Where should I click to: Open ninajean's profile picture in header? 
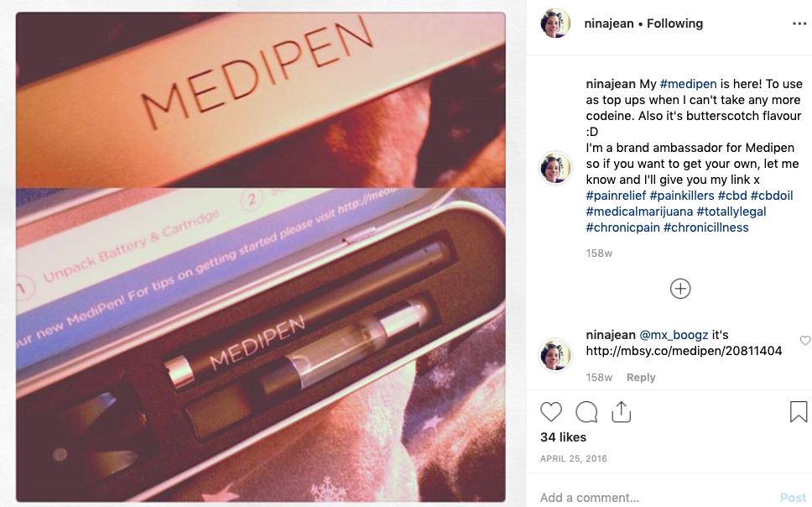tap(555, 24)
